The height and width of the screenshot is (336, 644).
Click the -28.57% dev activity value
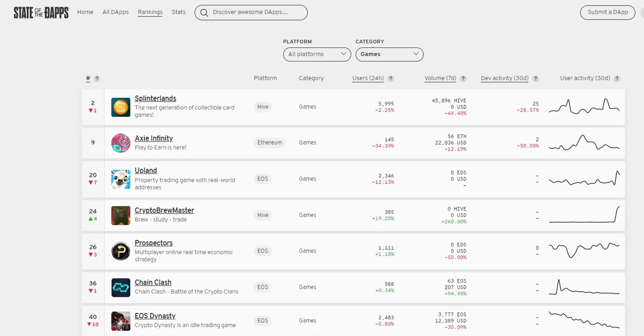pyautogui.click(x=528, y=110)
